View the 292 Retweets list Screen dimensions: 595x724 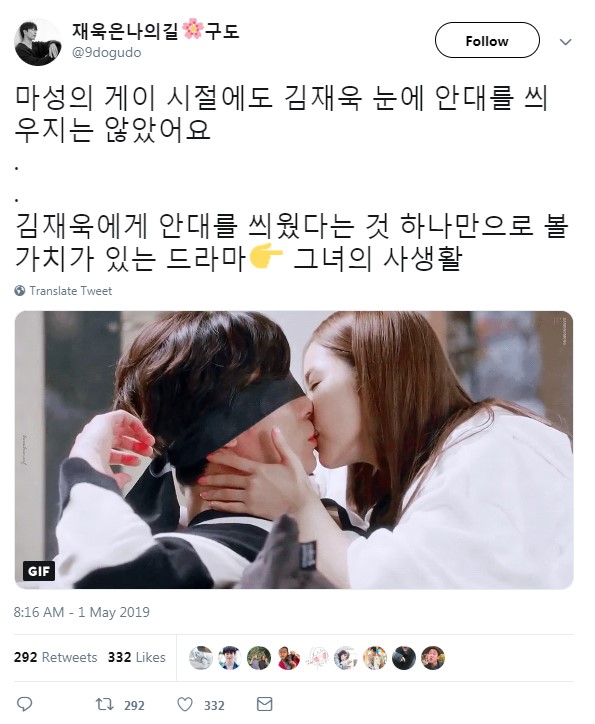point(55,657)
